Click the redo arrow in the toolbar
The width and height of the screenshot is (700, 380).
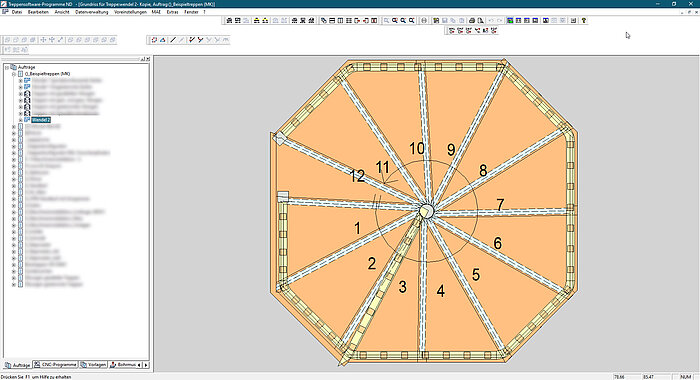point(500,21)
